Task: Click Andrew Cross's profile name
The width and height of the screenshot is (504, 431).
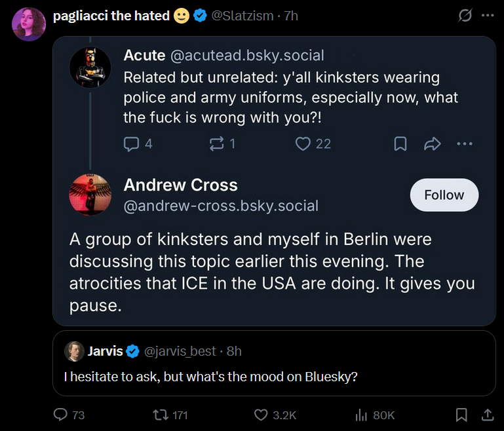Action: [x=180, y=185]
